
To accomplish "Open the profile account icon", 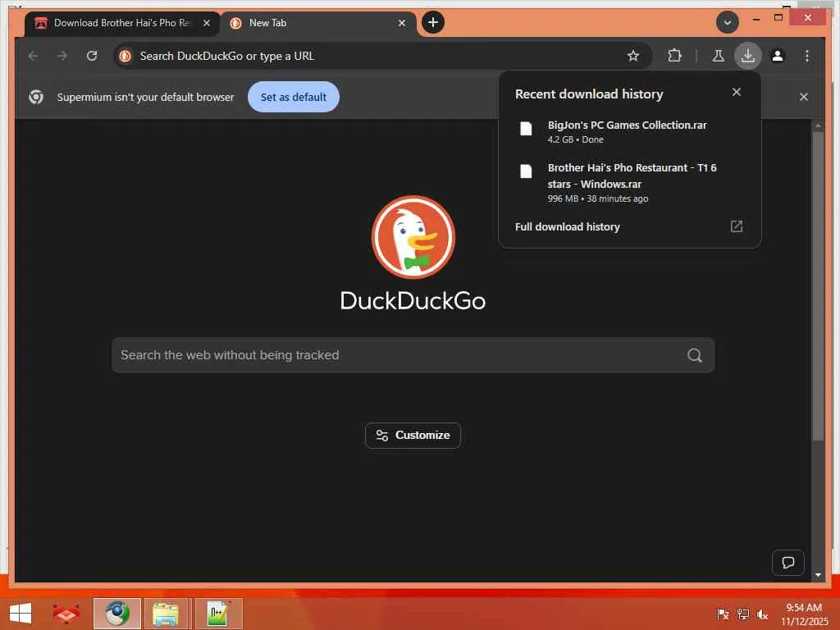I will point(778,56).
